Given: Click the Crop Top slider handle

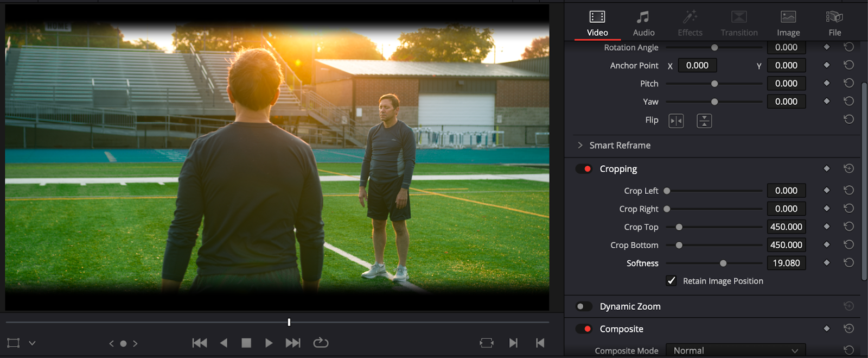Looking at the screenshot, I should pyautogui.click(x=679, y=227).
